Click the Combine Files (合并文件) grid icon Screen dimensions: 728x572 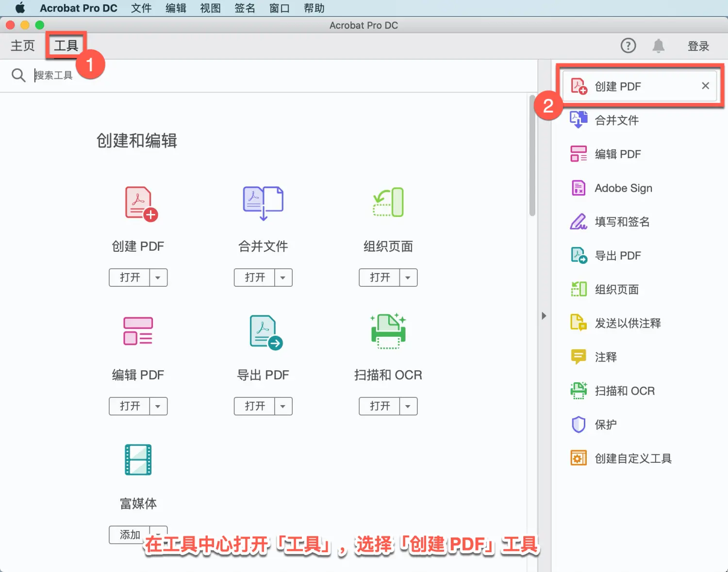(263, 203)
